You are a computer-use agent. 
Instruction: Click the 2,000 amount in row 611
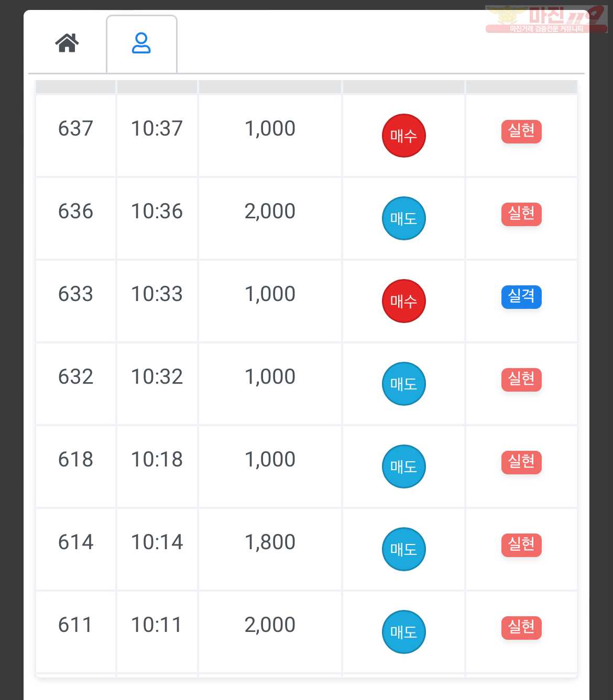270,625
